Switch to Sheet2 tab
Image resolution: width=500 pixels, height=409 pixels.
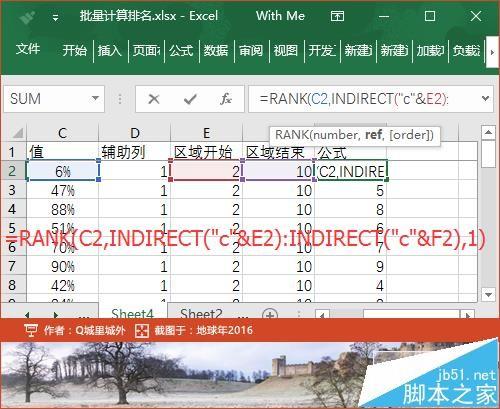pos(201,313)
